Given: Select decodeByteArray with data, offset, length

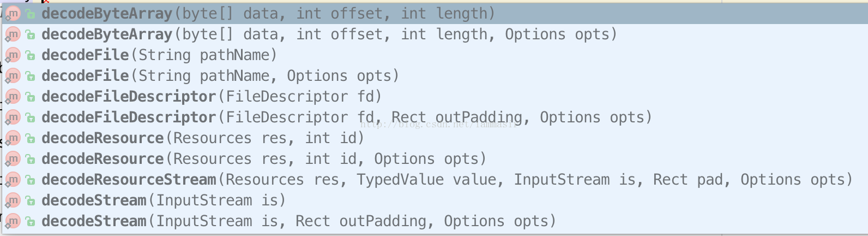Looking at the screenshot, I should (x=268, y=13).
